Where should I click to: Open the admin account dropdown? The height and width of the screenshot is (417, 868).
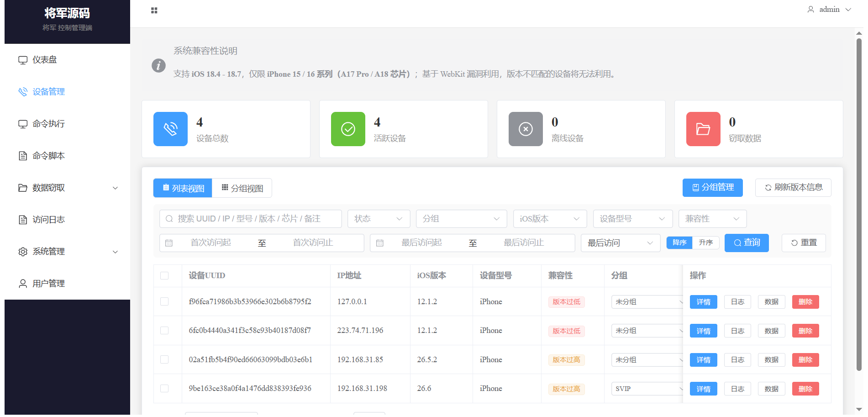point(829,10)
